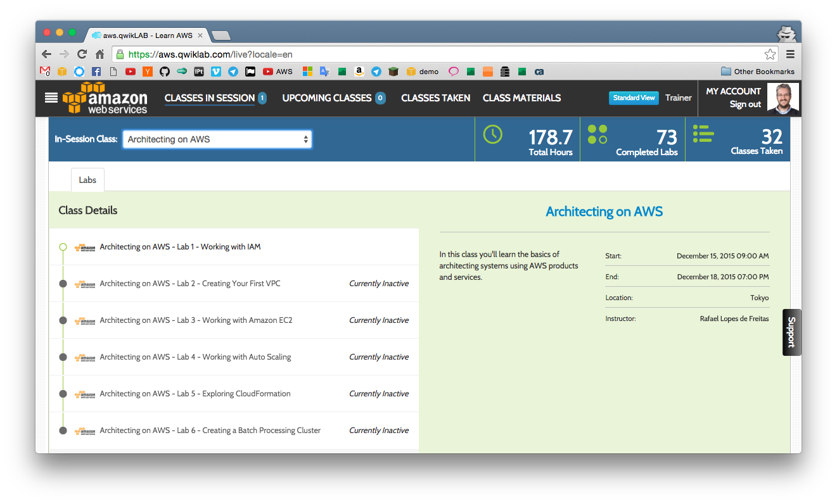837x504 pixels.
Task: Open the Minecraft block bookmark
Action: pos(393,72)
